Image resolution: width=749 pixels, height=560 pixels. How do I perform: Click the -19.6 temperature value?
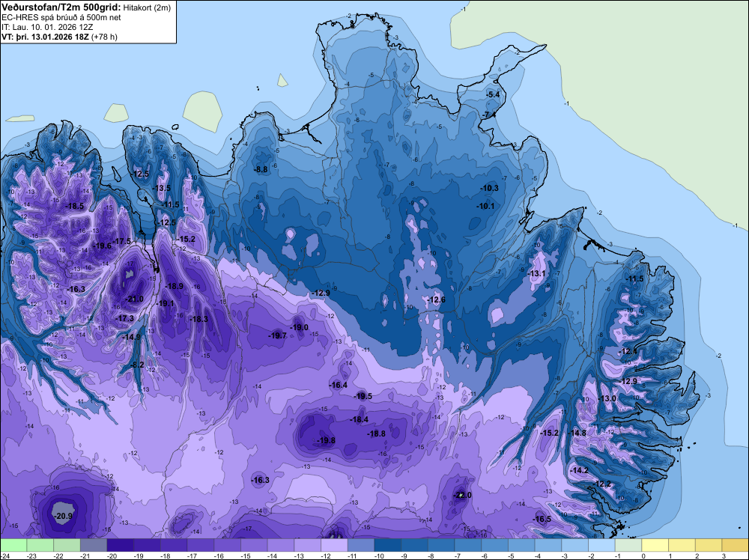click(102, 246)
